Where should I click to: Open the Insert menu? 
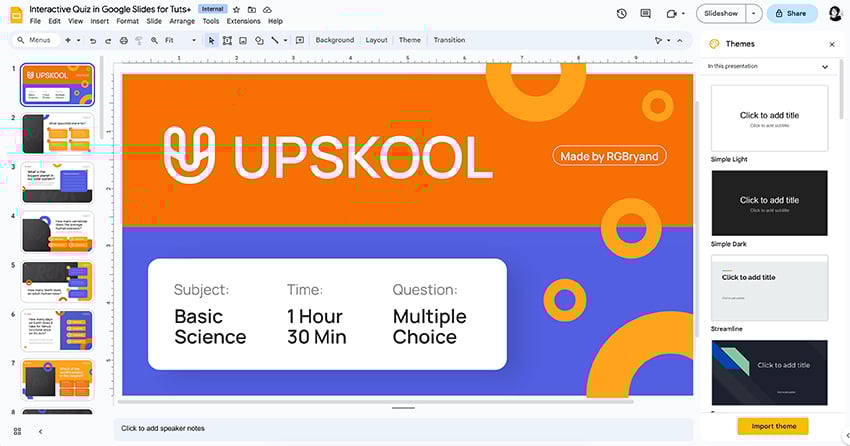click(100, 21)
